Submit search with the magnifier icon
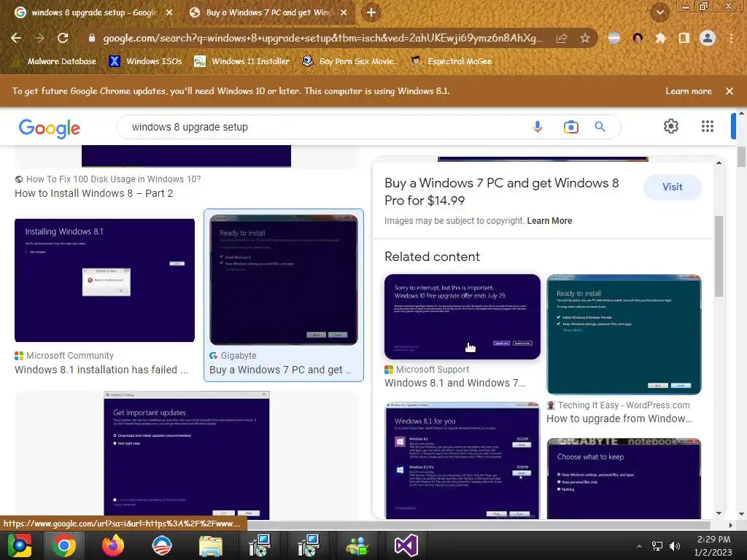747x560 pixels. pyautogui.click(x=600, y=127)
